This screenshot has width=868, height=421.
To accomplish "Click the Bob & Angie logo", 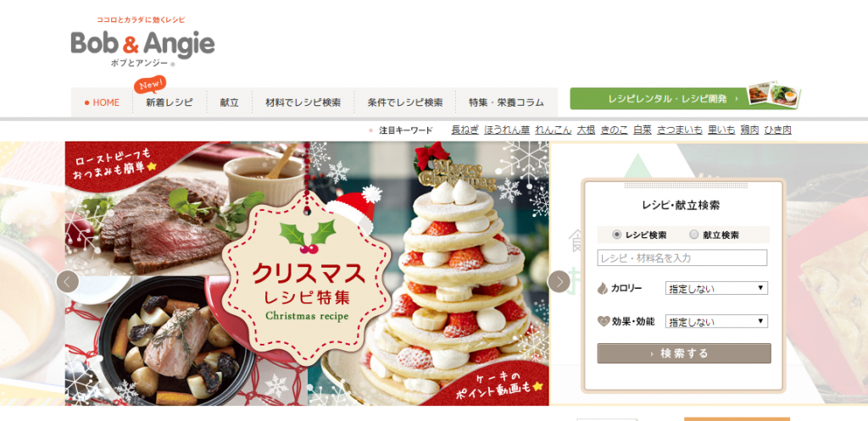I will [142, 42].
